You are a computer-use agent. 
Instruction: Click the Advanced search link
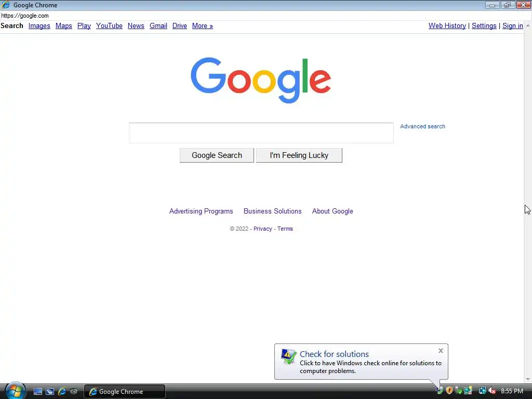coord(422,126)
